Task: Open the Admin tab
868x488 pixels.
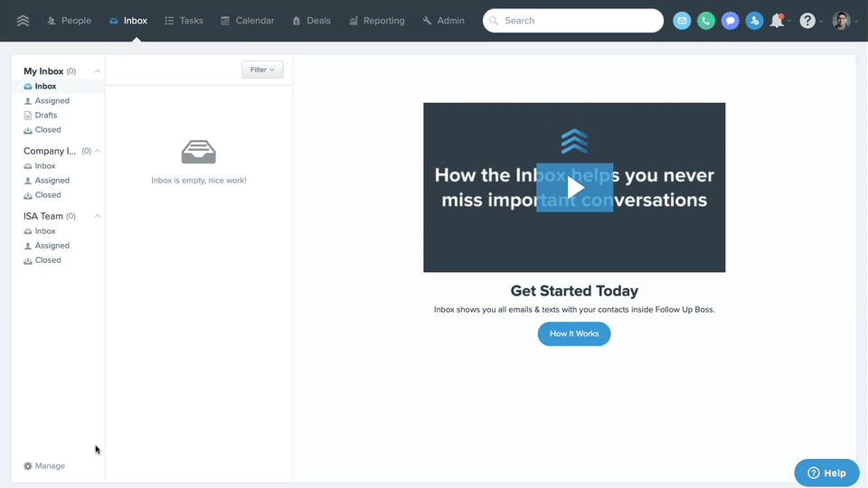Action: [x=443, y=21]
